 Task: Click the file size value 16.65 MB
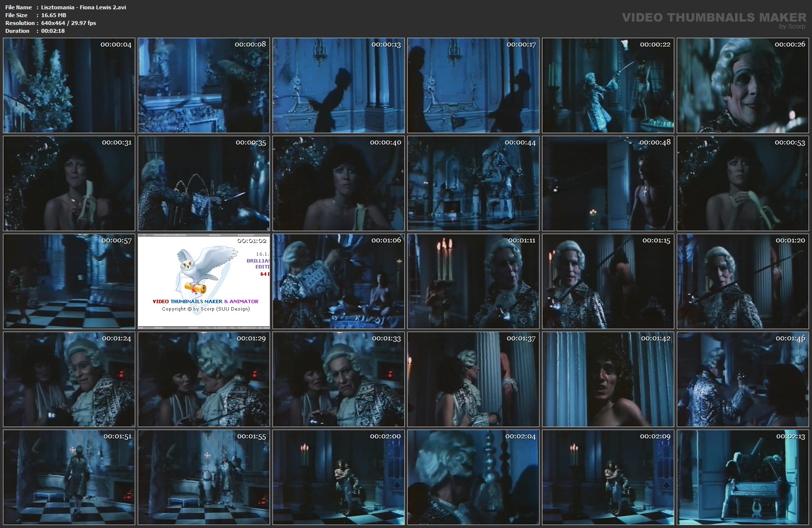coord(53,15)
